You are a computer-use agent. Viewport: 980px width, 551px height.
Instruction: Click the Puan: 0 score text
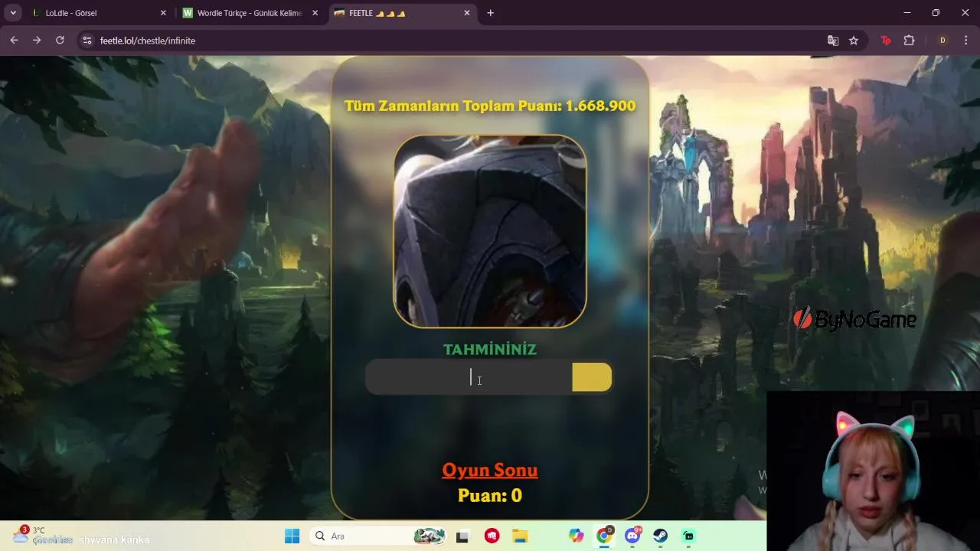pos(490,495)
